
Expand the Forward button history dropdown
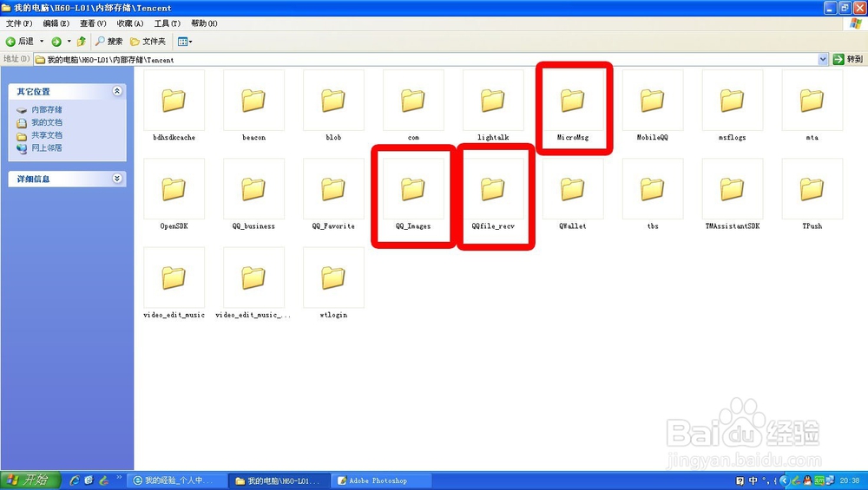tap(69, 42)
